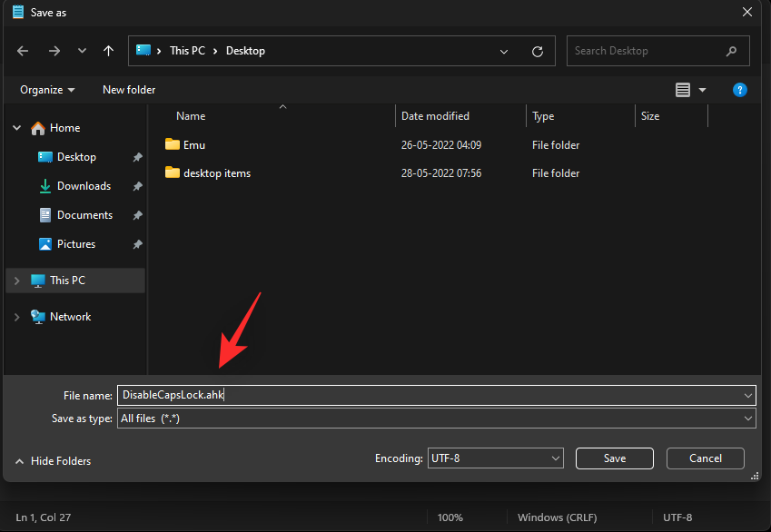Image resolution: width=771 pixels, height=532 pixels.
Task: Click the Notepad icon in dialog title
Action: (x=18, y=13)
